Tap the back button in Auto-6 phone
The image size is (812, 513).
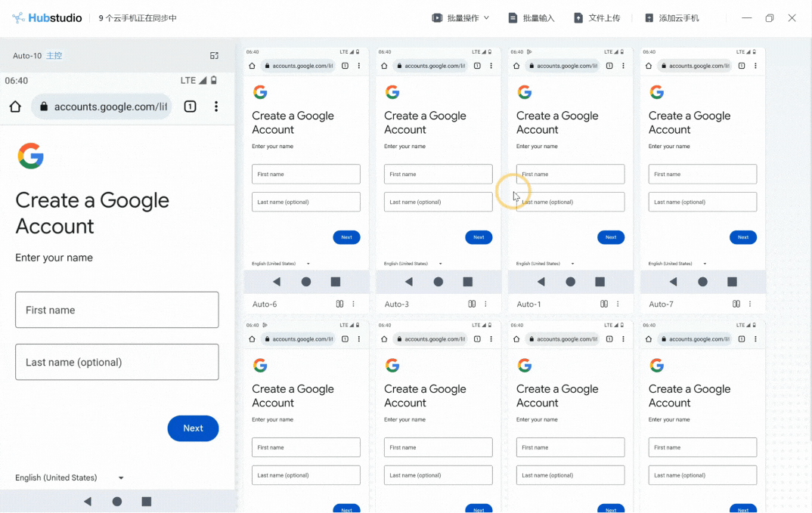(x=277, y=282)
